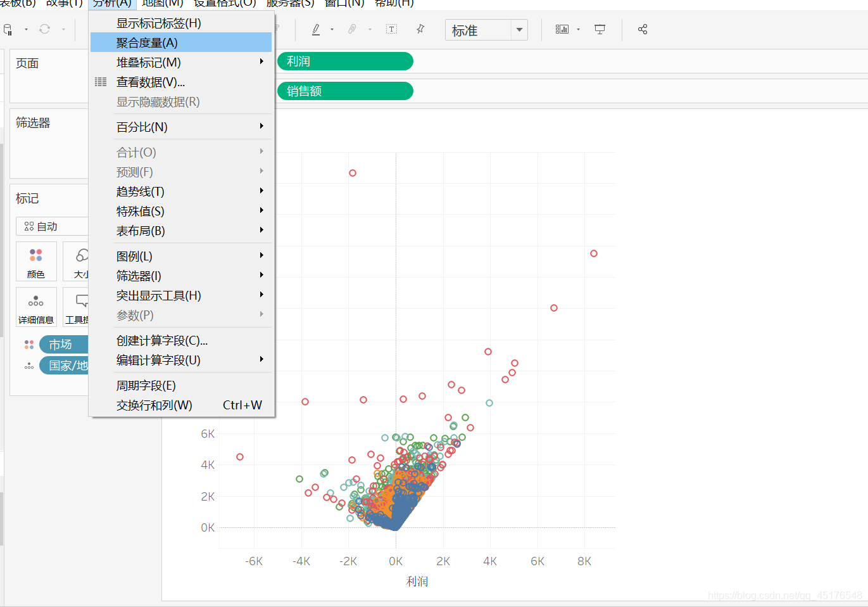Open the 服务器(S) menu bar item
This screenshot has width=868, height=607.
coord(290,3)
